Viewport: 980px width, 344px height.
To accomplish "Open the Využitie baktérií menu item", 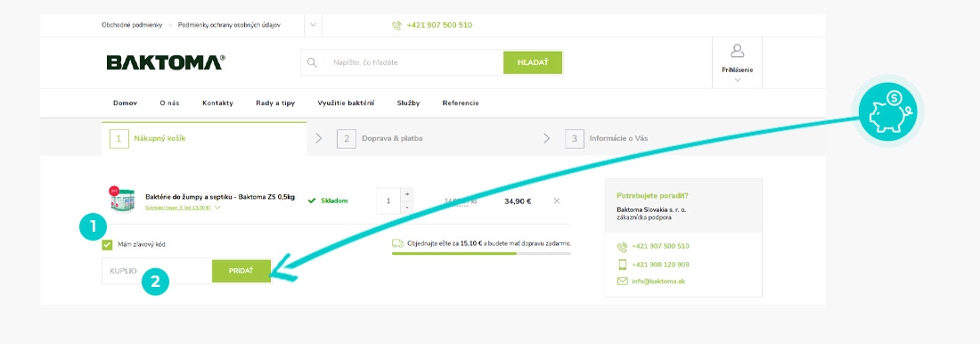I will pyautogui.click(x=346, y=103).
